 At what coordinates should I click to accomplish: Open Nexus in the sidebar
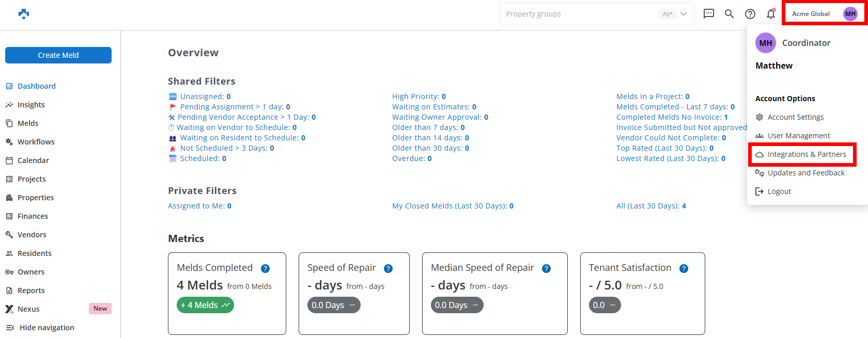click(x=28, y=309)
